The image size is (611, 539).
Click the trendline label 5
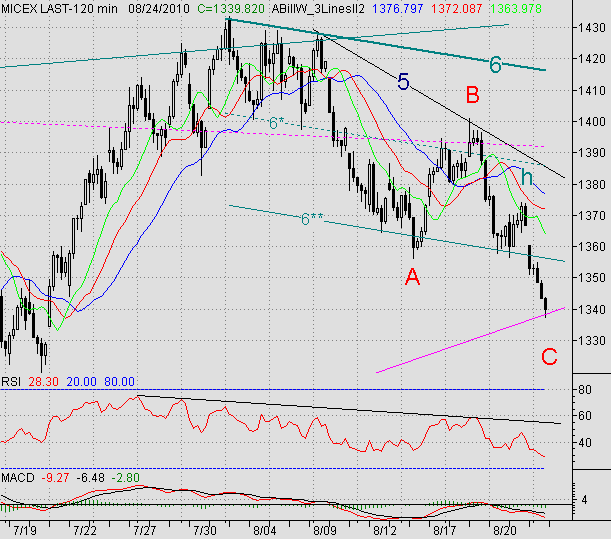click(x=403, y=82)
